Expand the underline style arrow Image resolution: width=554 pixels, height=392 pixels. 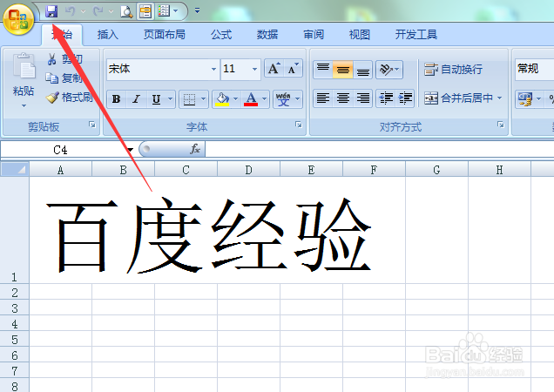click(x=171, y=99)
